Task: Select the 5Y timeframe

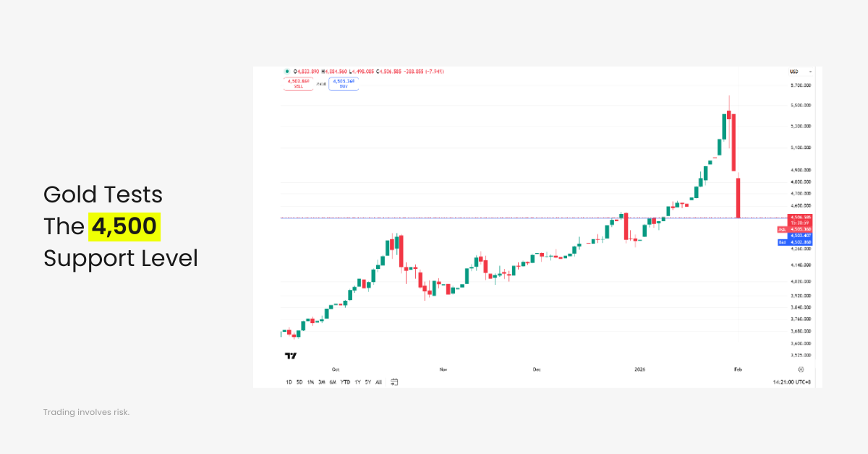Action: click(x=368, y=382)
